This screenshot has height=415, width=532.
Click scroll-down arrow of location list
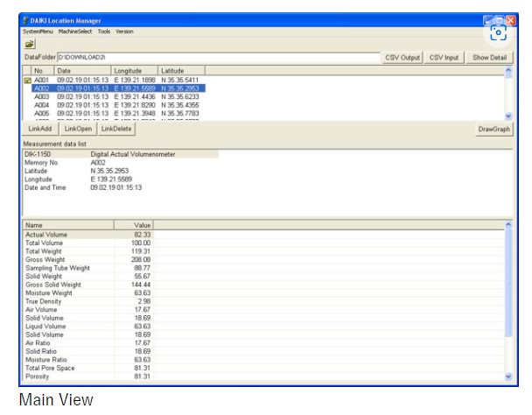508,116
